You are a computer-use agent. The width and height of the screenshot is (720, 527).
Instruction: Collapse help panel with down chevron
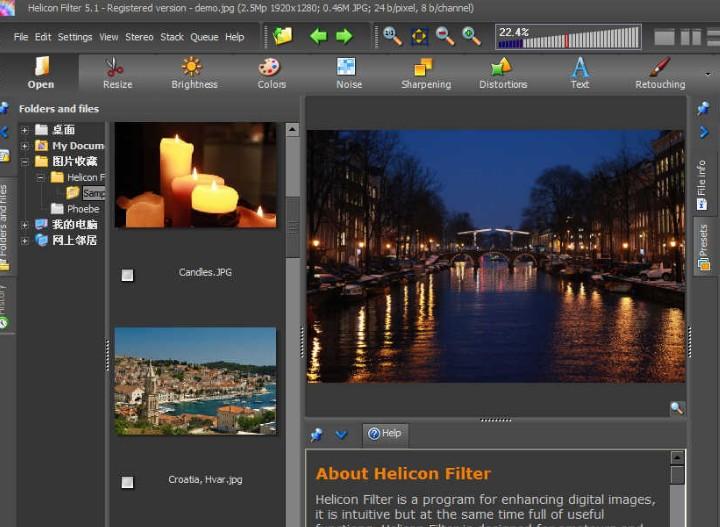coord(341,434)
